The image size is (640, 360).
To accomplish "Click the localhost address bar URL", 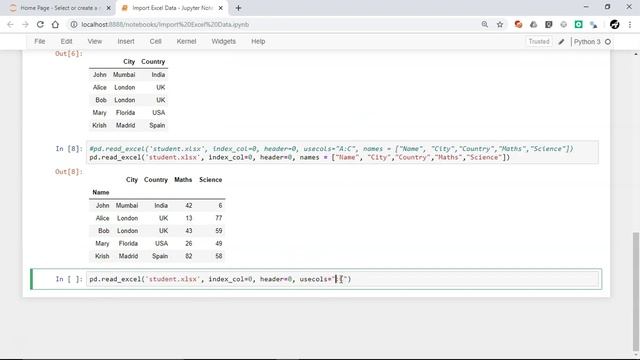I will click(165, 24).
